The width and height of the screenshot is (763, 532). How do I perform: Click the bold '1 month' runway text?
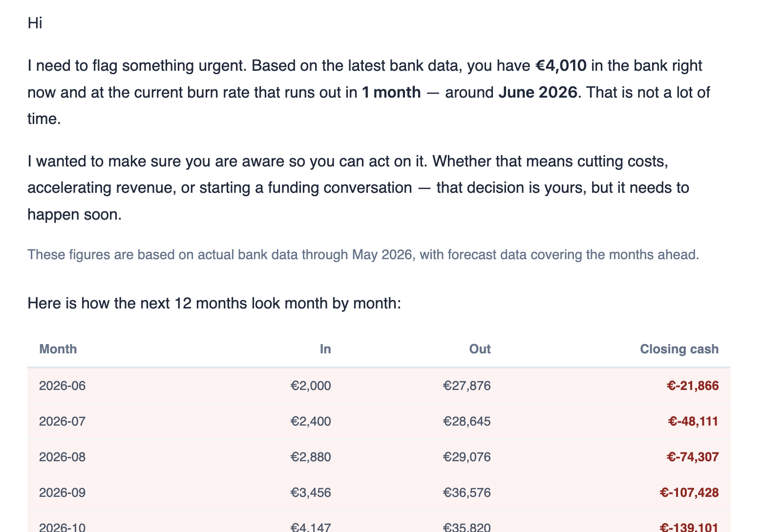[391, 92]
